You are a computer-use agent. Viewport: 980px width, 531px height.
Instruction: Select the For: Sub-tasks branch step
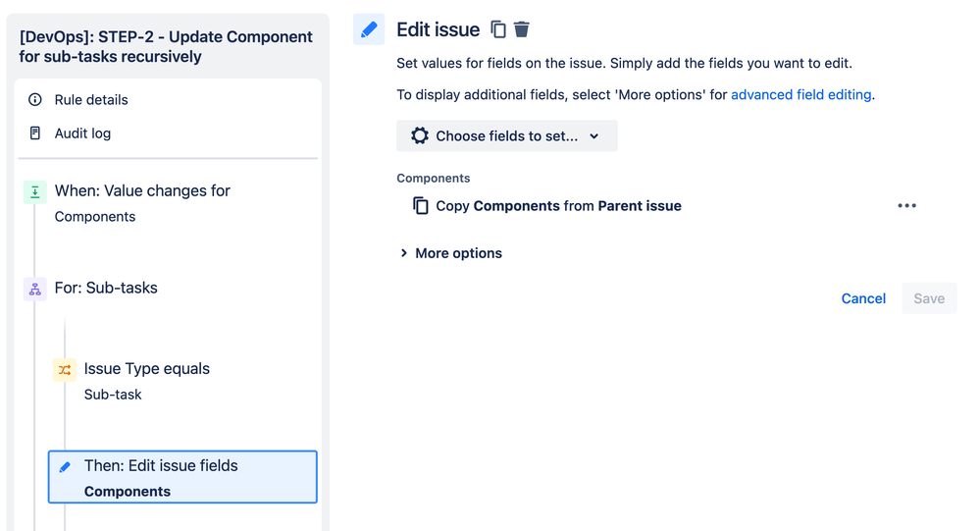click(x=106, y=288)
